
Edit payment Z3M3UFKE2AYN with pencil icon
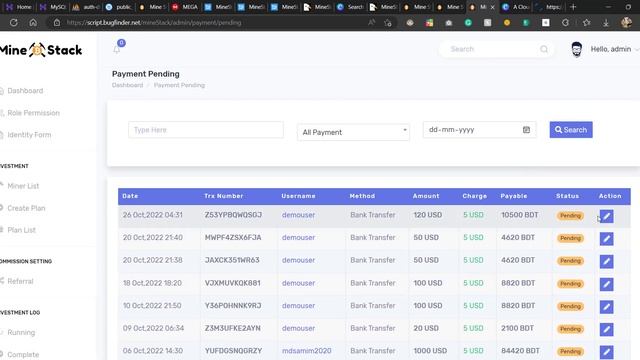pos(606,329)
